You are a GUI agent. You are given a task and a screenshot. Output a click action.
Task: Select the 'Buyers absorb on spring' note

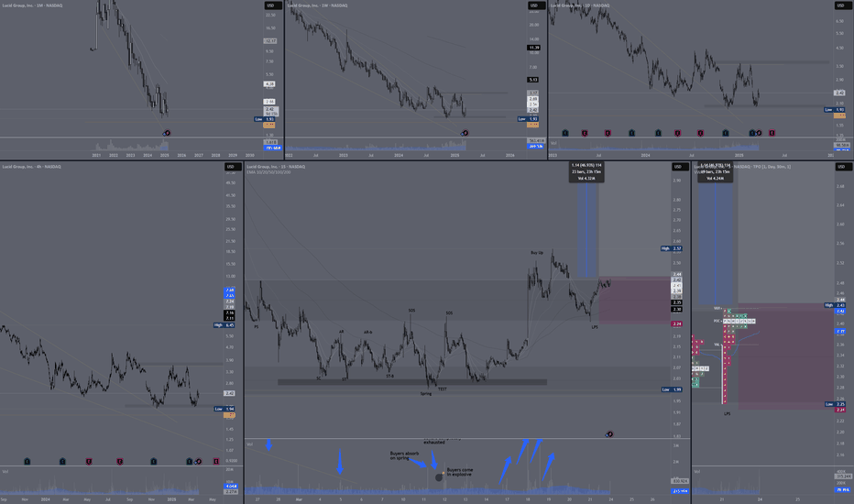click(405, 455)
